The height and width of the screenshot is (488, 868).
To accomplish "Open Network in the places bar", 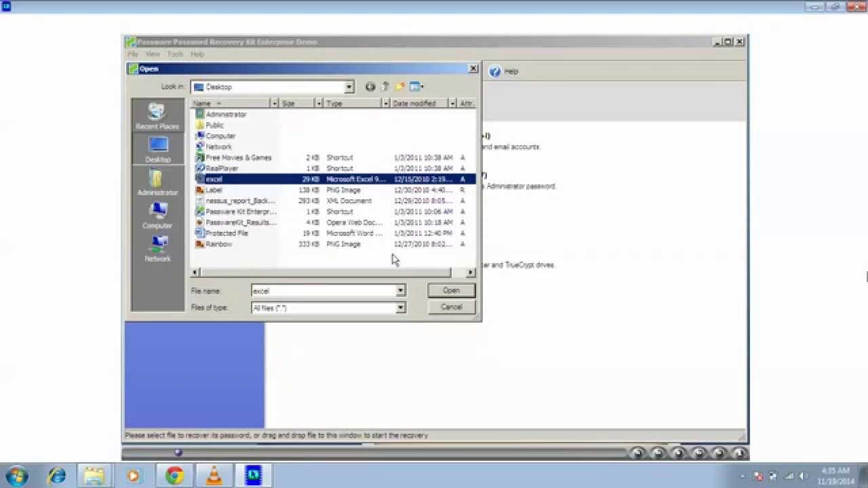I will pyautogui.click(x=157, y=249).
